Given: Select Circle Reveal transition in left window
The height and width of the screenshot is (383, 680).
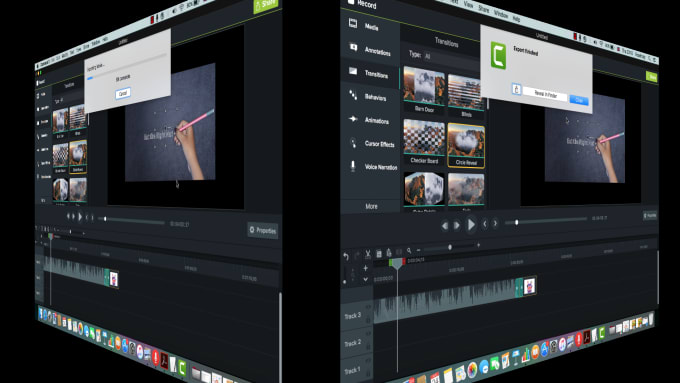Looking at the screenshot, I should point(78,156).
